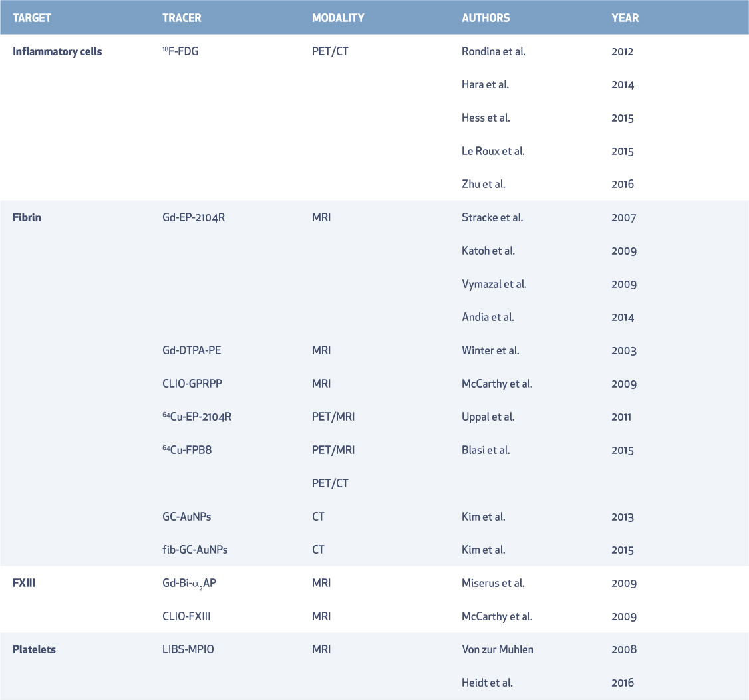Click the MODALITY column header

pyautogui.click(x=338, y=18)
